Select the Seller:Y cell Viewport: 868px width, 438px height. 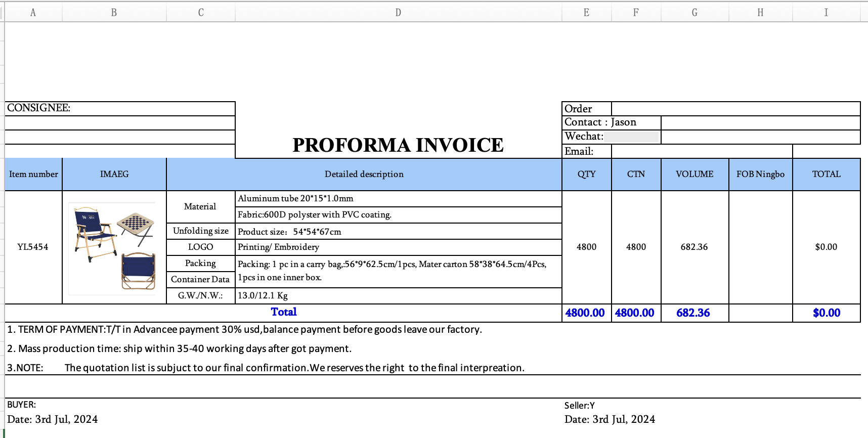[580, 406]
